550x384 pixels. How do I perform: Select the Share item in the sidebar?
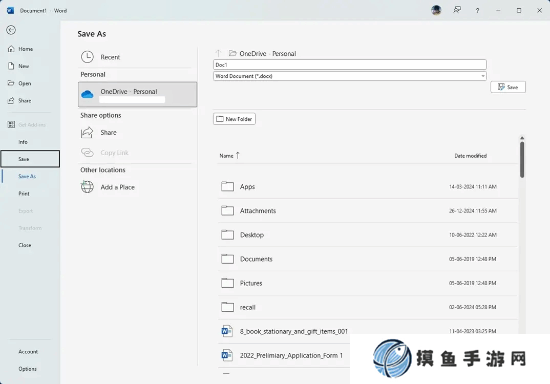[x=25, y=101]
